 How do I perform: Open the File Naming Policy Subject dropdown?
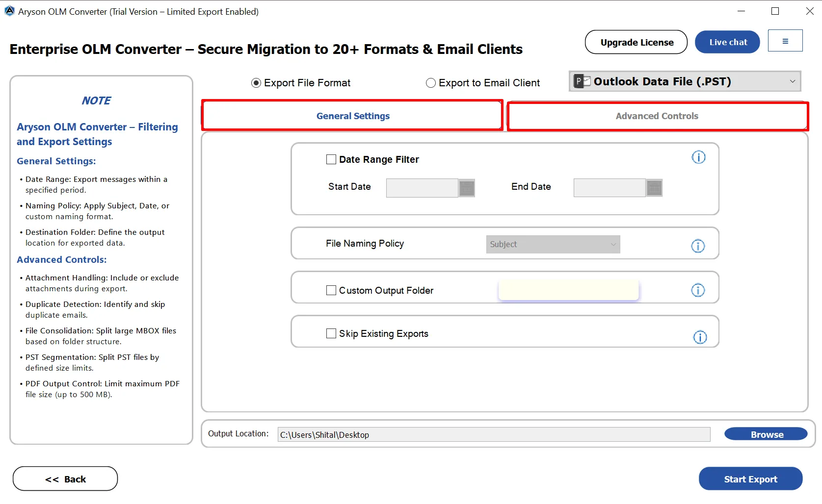pyautogui.click(x=553, y=244)
